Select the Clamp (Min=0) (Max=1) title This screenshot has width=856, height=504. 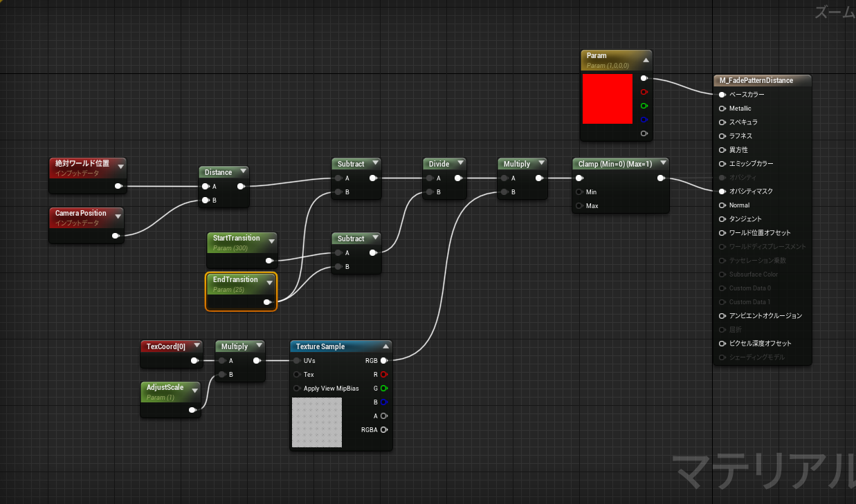615,164
